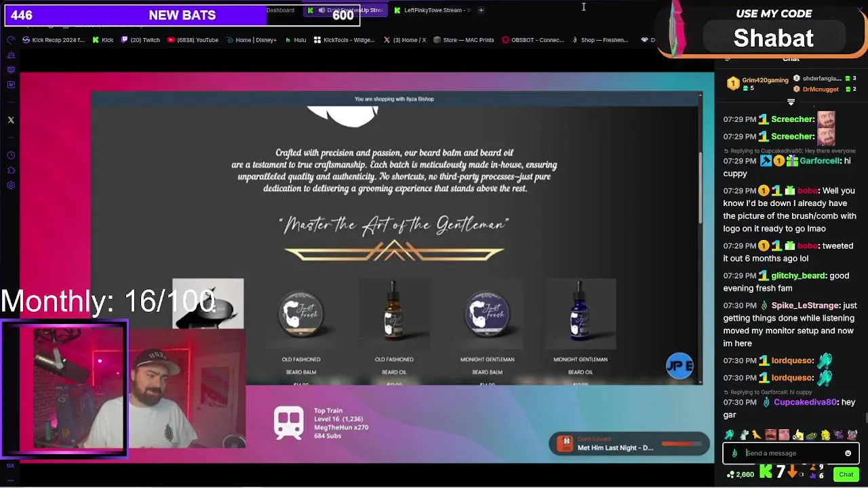Open the Hulu bookmark
The image size is (868, 488).
pos(296,40)
